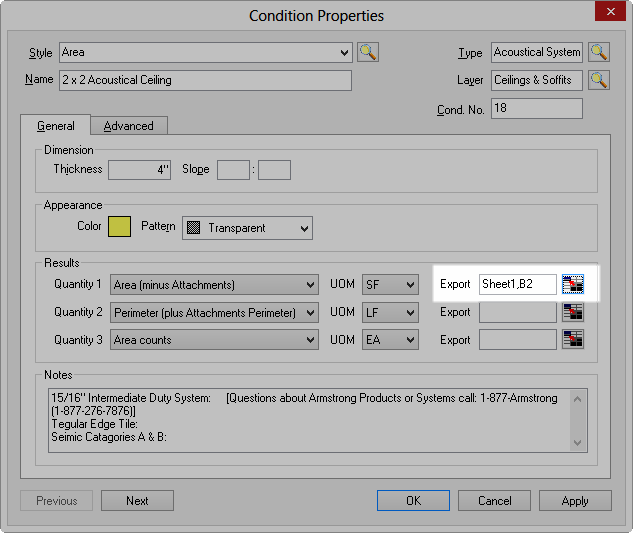The height and width of the screenshot is (533, 633).
Task: Click the Notes scrollbar down arrow
Action: click(x=578, y=443)
